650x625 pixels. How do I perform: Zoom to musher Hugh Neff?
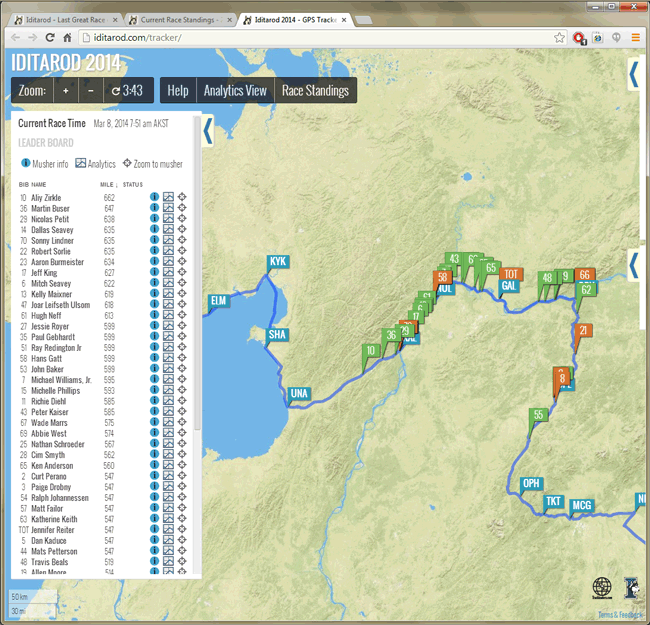pos(182,315)
